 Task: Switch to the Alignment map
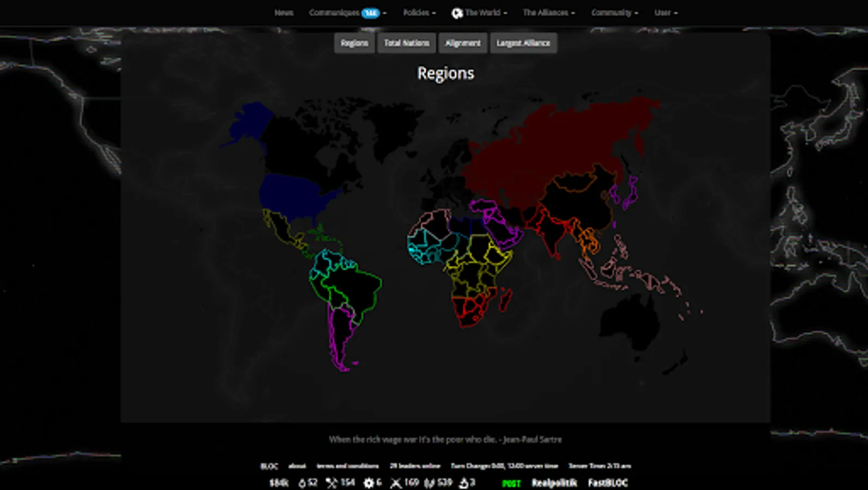[x=463, y=43]
